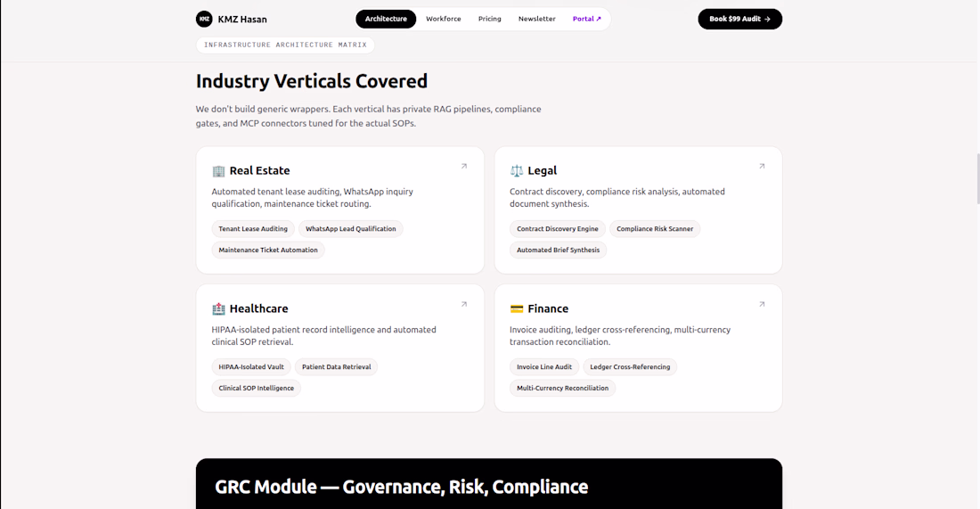Open the Portal external link
The width and height of the screenshot is (980, 509).
pyautogui.click(x=587, y=19)
